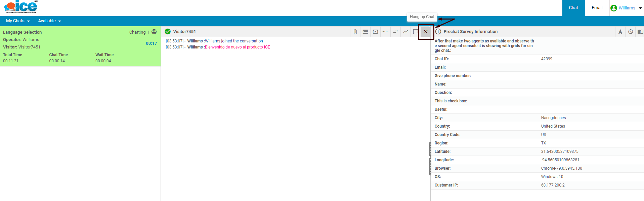The image size is (644, 201).
Task: Expand the My Chats dropdown
Action: coord(18,21)
